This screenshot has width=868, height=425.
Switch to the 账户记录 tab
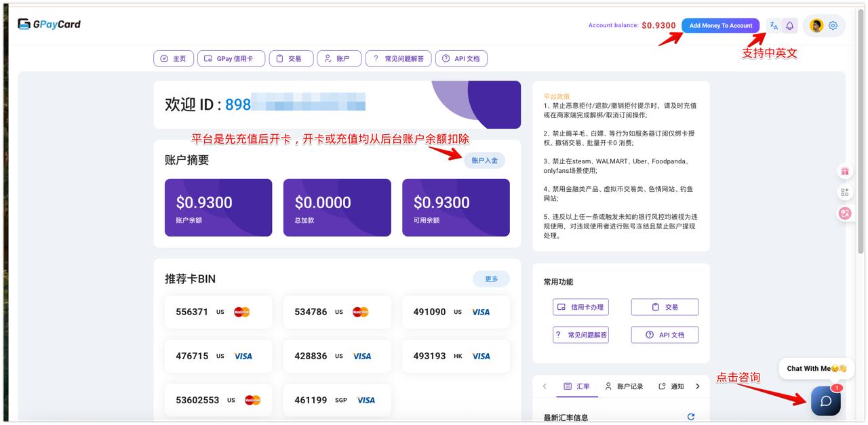[624, 386]
